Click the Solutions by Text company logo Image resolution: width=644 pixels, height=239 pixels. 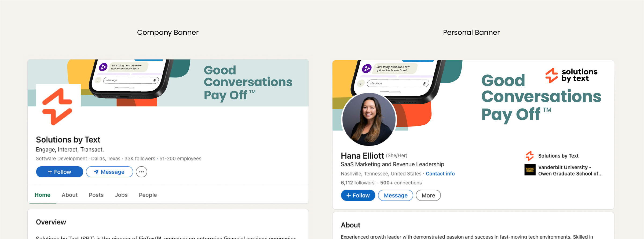(x=58, y=107)
